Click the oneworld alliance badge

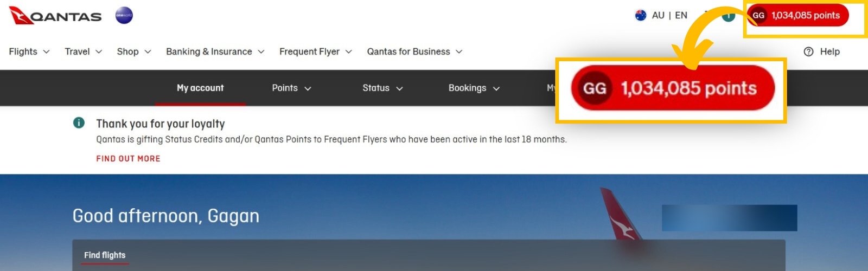[x=124, y=16]
